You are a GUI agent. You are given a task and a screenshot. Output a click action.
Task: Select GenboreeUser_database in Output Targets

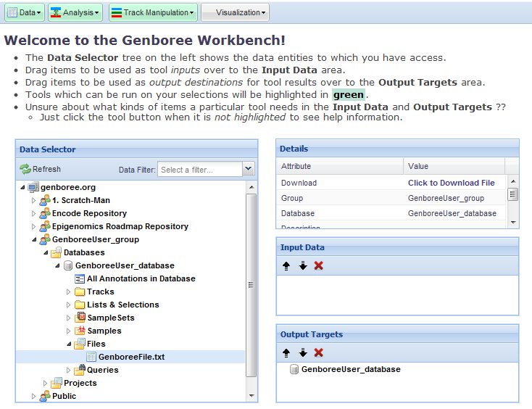click(x=350, y=369)
